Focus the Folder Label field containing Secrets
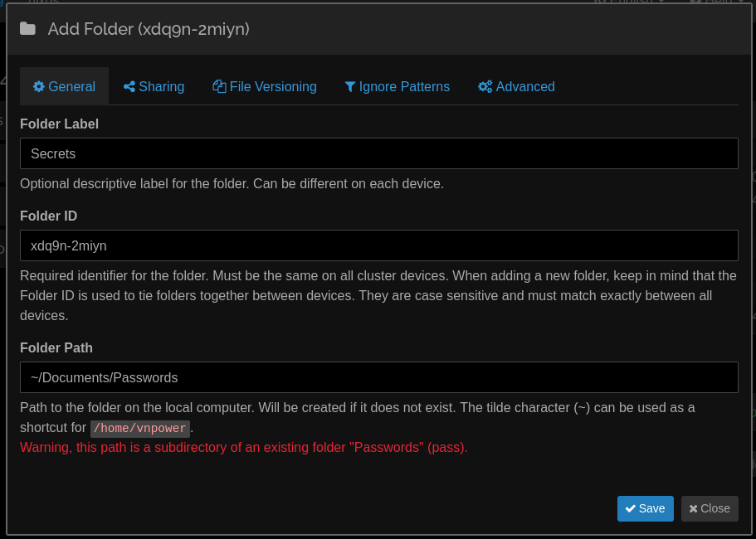 click(x=379, y=153)
